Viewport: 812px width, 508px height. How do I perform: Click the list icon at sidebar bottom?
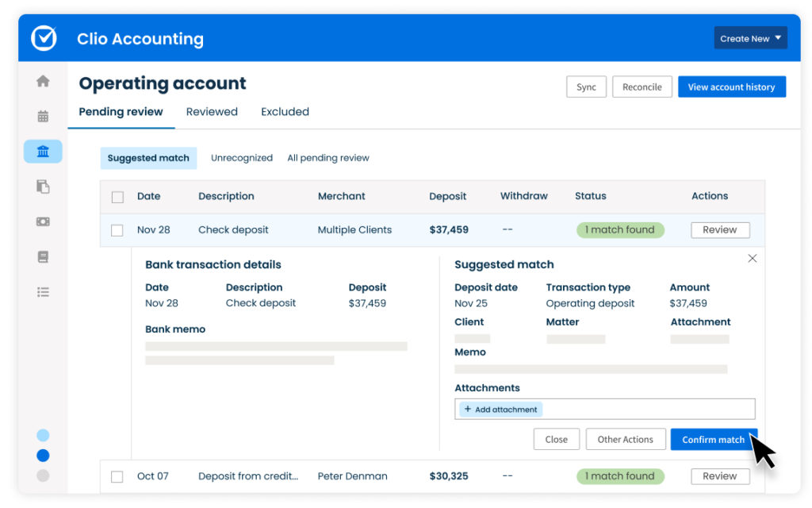coord(43,291)
